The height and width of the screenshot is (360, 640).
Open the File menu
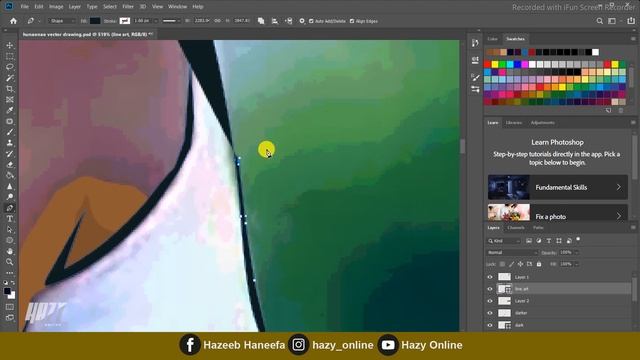tap(24, 7)
